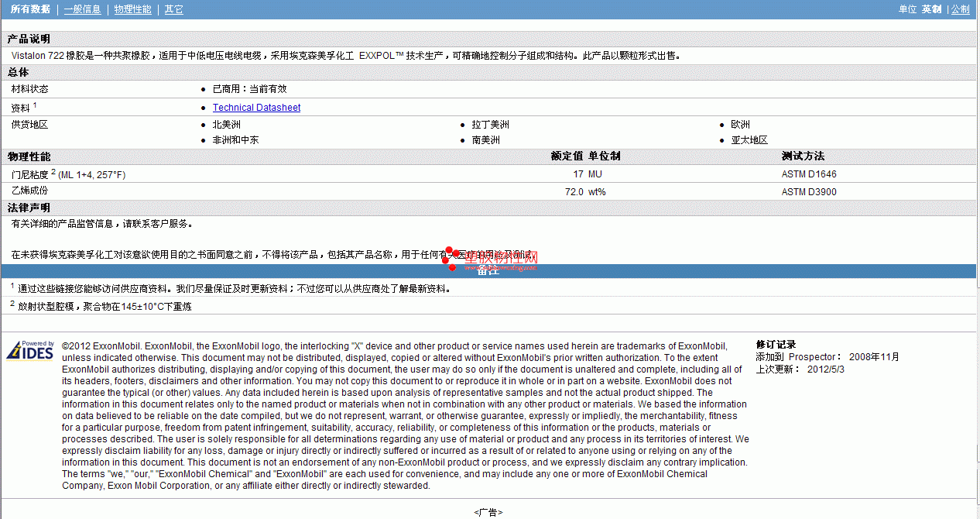Click the 测试方法 column header
980x519 pixels.
click(803, 156)
